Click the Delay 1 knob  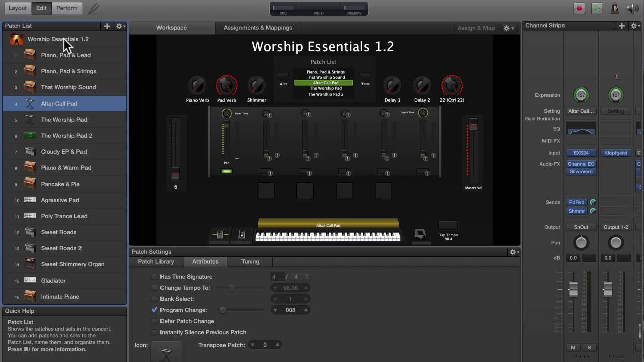tap(392, 86)
